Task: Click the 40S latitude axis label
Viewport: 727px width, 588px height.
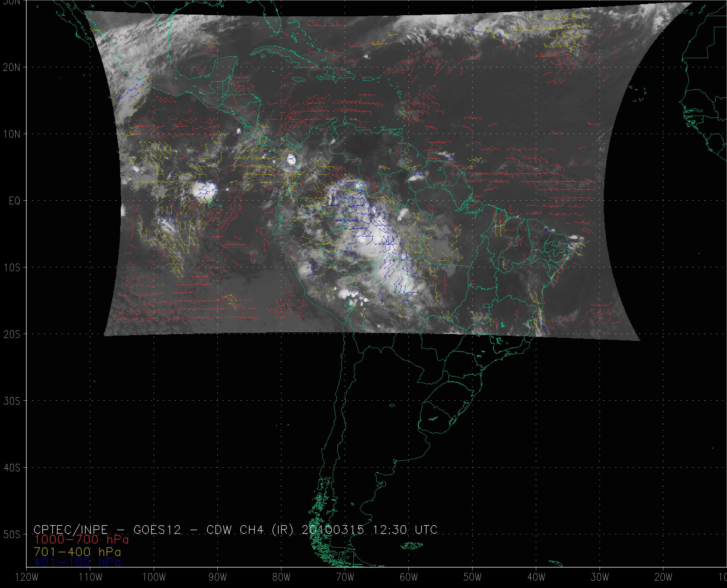Action: (x=12, y=468)
